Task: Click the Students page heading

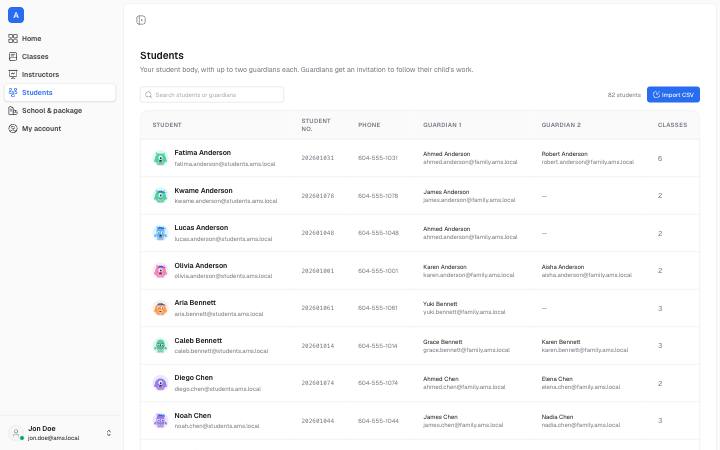Action: pyautogui.click(x=162, y=56)
